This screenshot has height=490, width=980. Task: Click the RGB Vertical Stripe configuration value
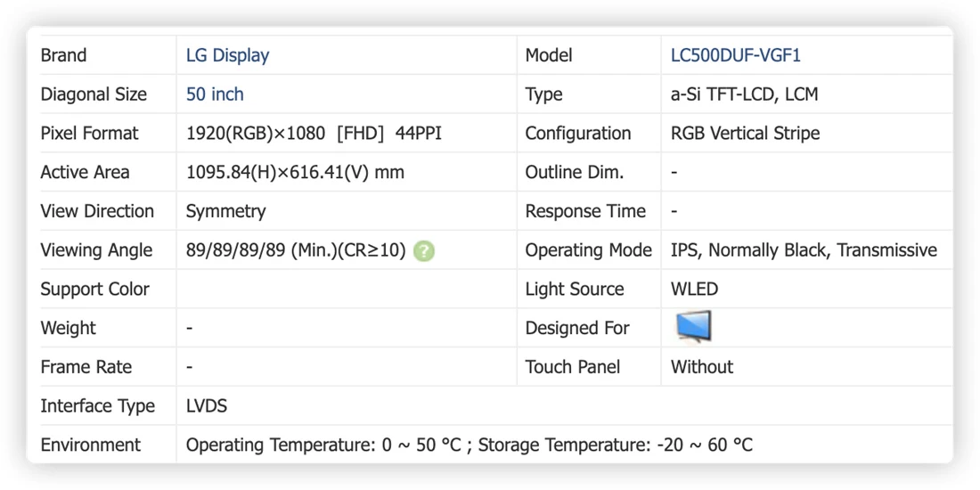(x=745, y=133)
